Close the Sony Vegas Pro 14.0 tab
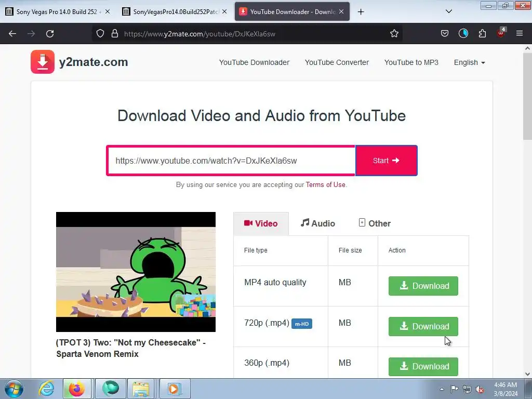Screen dimensions: 532x399 tap(108, 11)
